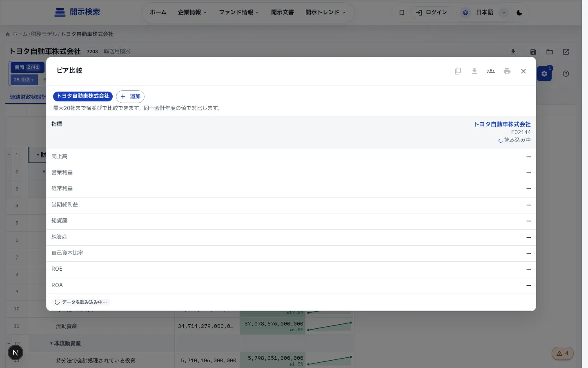Click the copy icon in the ピア比較 dialog

pyautogui.click(x=458, y=71)
